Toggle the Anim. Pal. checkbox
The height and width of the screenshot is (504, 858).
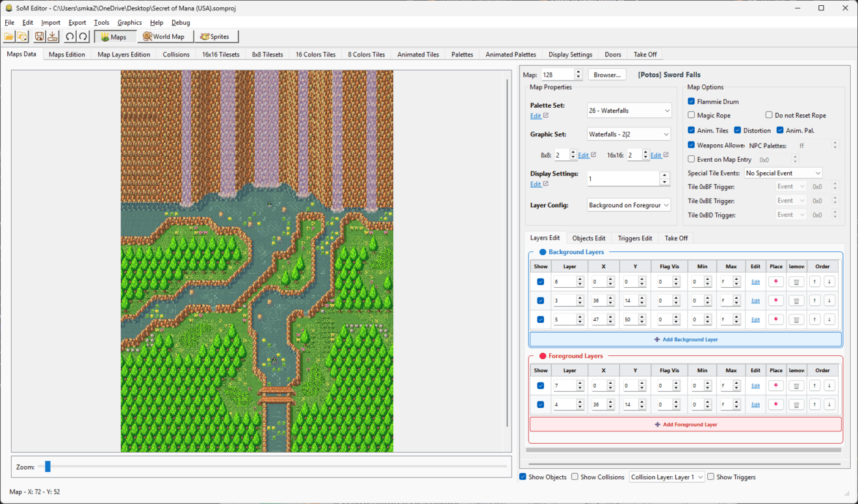point(780,130)
